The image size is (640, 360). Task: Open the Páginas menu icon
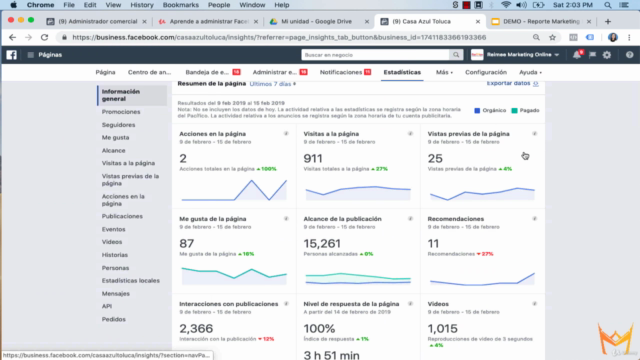point(30,55)
